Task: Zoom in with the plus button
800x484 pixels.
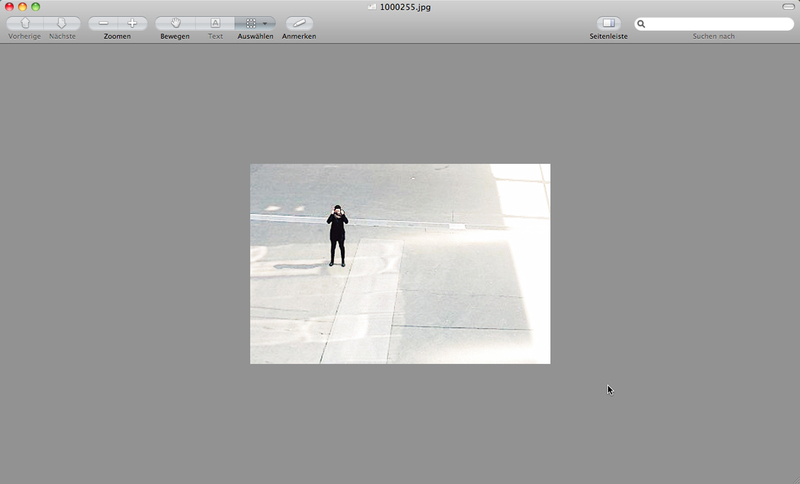Action: pos(132,23)
